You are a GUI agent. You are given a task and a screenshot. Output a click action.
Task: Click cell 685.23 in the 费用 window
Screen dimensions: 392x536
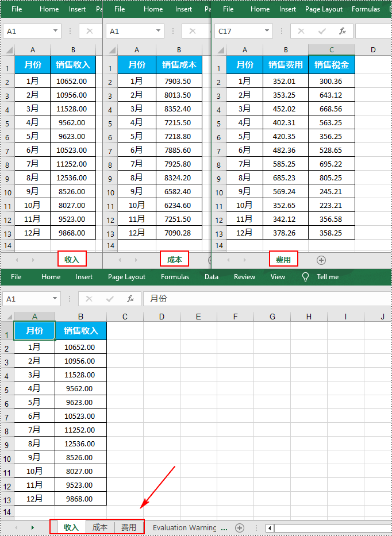pos(286,178)
